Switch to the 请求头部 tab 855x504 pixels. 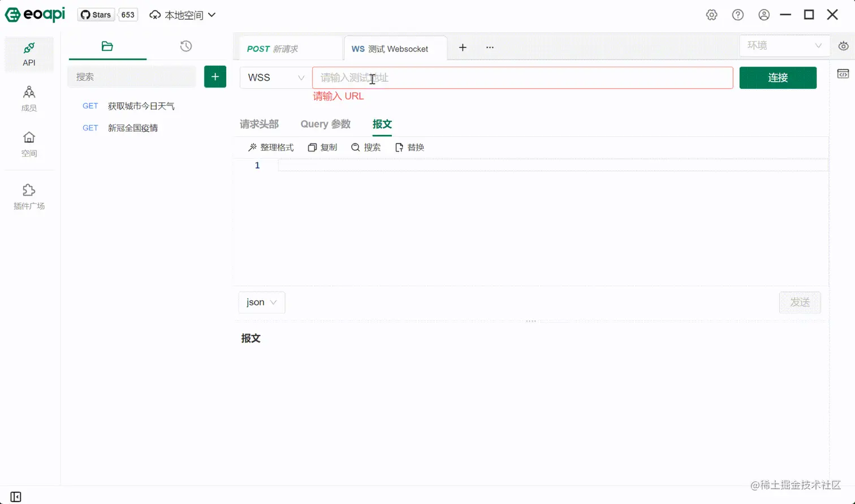pos(259,124)
